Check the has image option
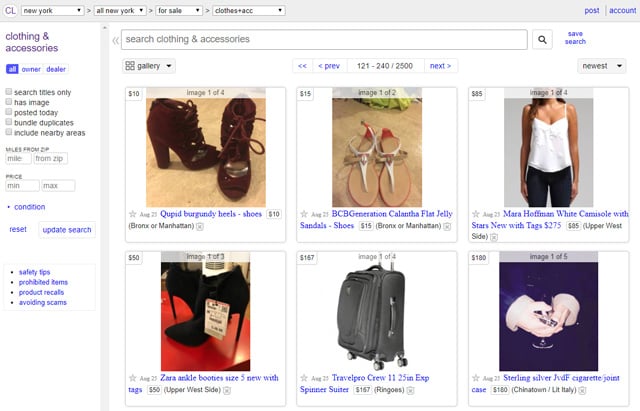The image size is (640, 411). click(x=9, y=102)
